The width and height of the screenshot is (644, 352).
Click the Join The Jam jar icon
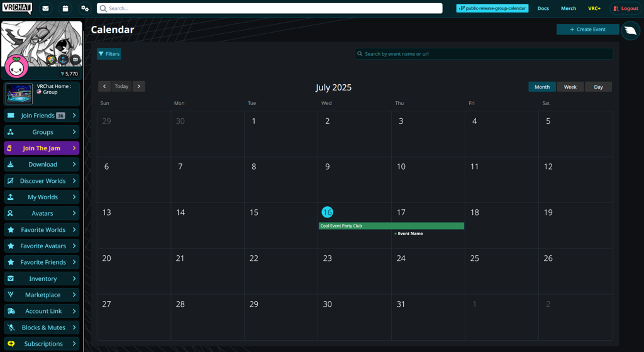coord(9,148)
